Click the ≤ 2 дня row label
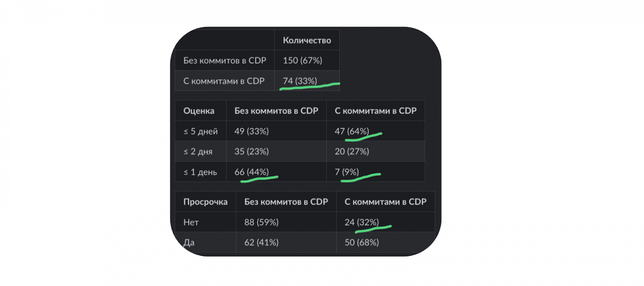Viewport: 644px width, 286px height. pyautogui.click(x=198, y=151)
